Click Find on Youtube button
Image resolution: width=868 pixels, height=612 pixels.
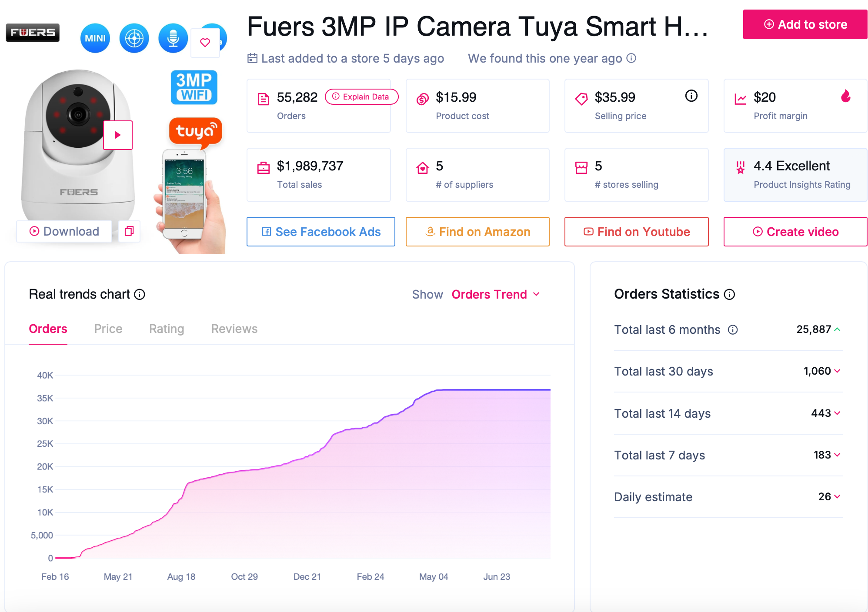pos(636,232)
